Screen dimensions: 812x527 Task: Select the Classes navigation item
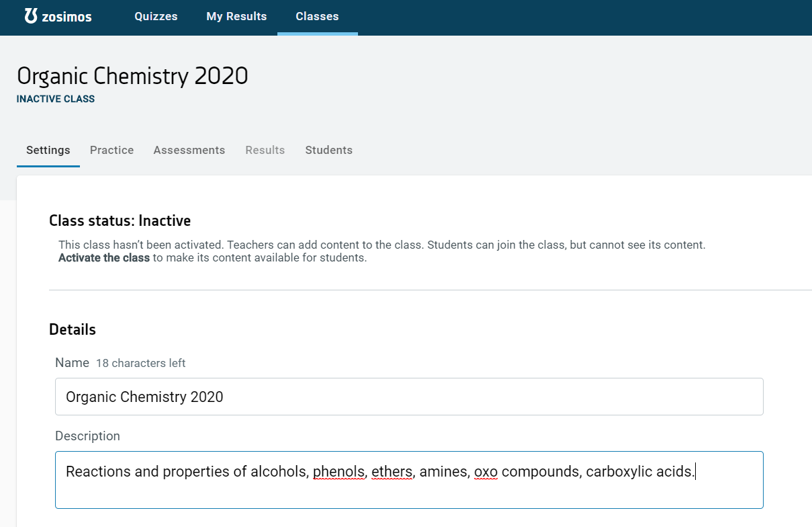[x=317, y=17]
